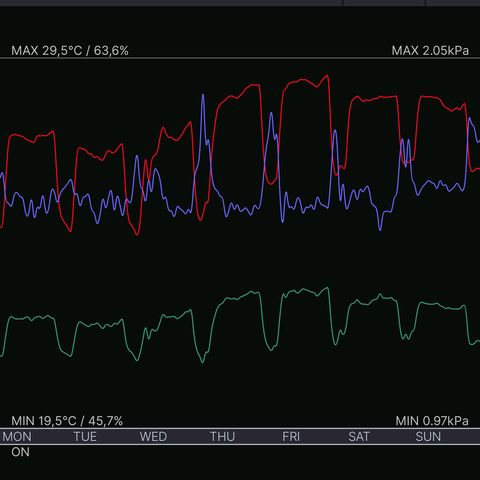
Task: Click the THU day label
Action: tap(222, 437)
